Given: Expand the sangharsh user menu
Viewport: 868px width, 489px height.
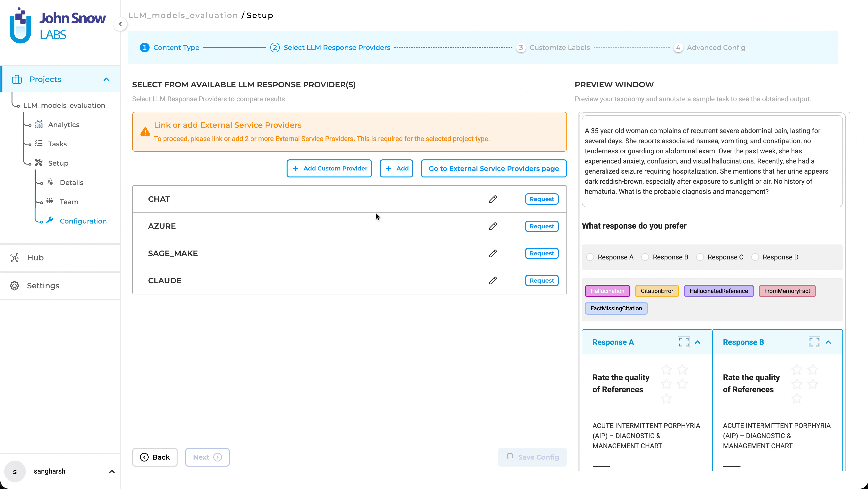Looking at the screenshot, I should pos(112,471).
